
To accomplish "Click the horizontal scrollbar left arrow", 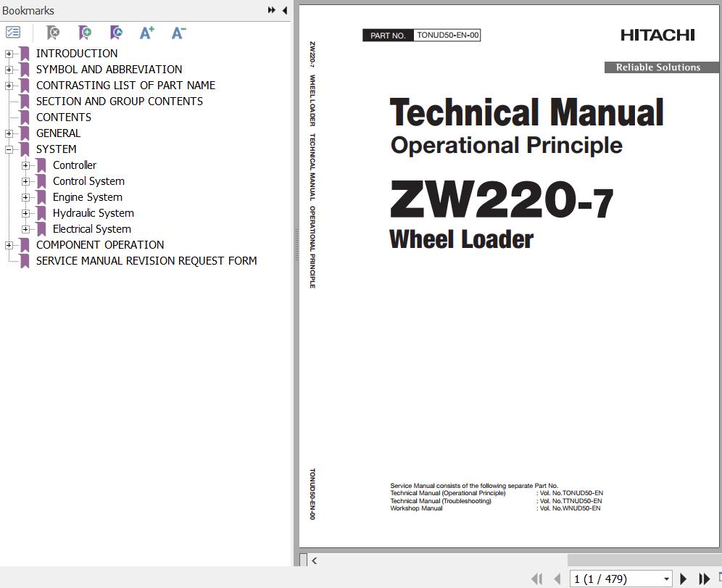I will [x=314, y=560].
